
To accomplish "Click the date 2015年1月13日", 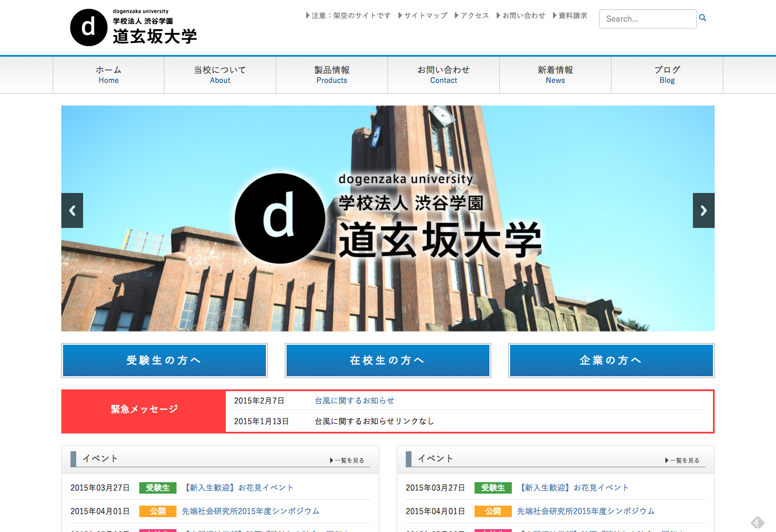I will point(261,421).
